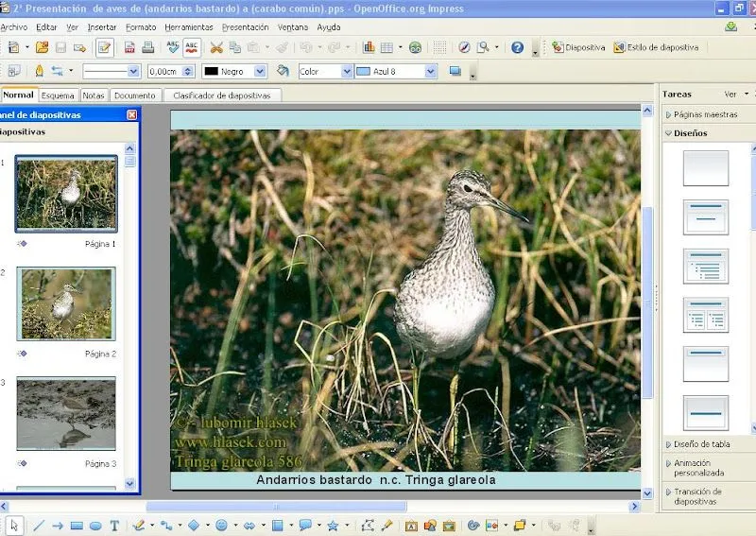Run the Spelling check icon
The image size is (756, 536).
173,47
